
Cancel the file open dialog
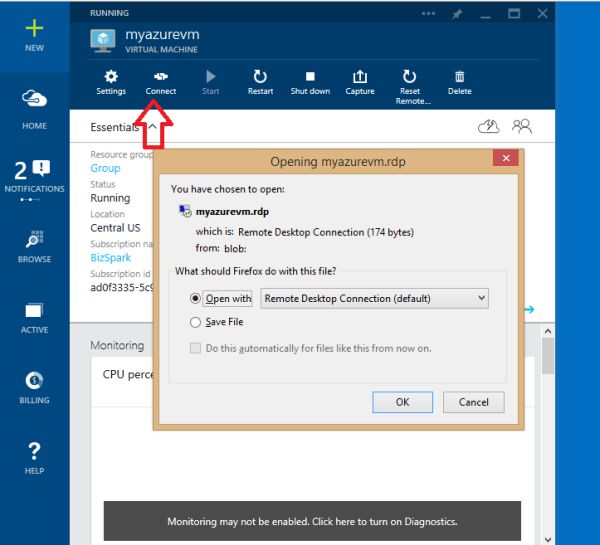[474, 402]
